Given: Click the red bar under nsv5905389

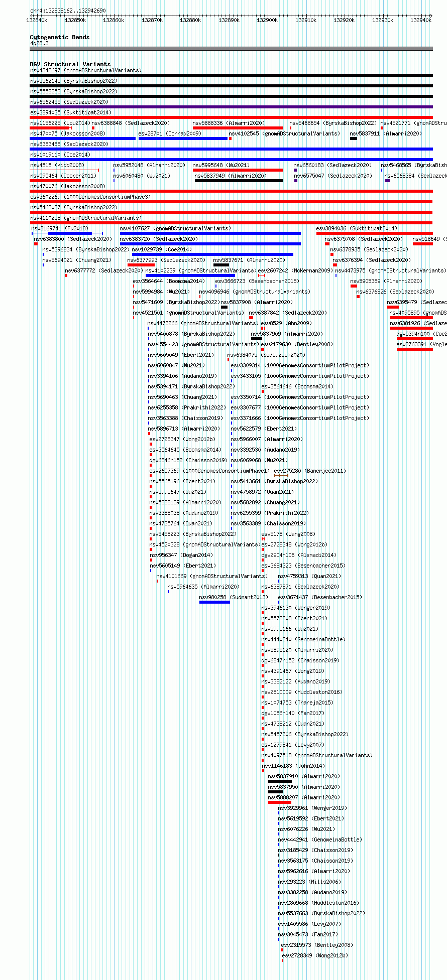Looking at the screenshot, I should pyautogui.click(x=354, y=286).
